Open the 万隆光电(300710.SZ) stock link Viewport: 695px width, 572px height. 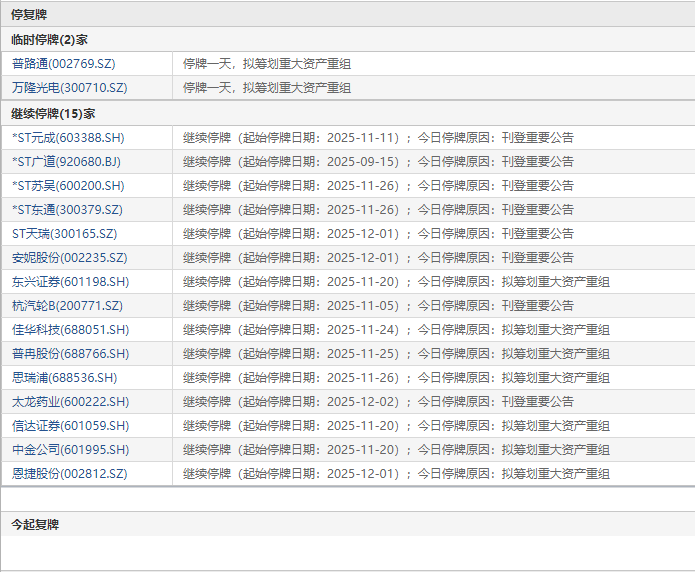pyautogui.click(x=69, y=88)
